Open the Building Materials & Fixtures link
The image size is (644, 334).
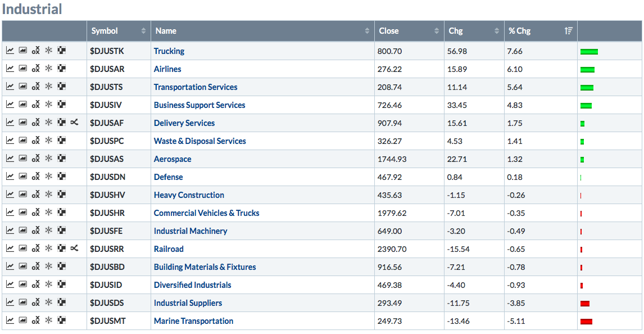pyautogui.click(x=205, y=267)
